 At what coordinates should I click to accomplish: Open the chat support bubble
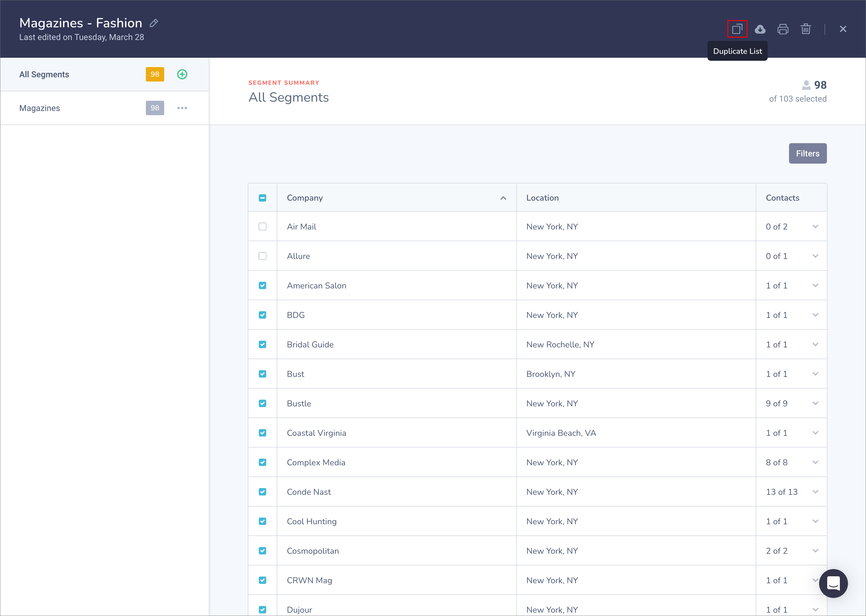coord(833,583)
